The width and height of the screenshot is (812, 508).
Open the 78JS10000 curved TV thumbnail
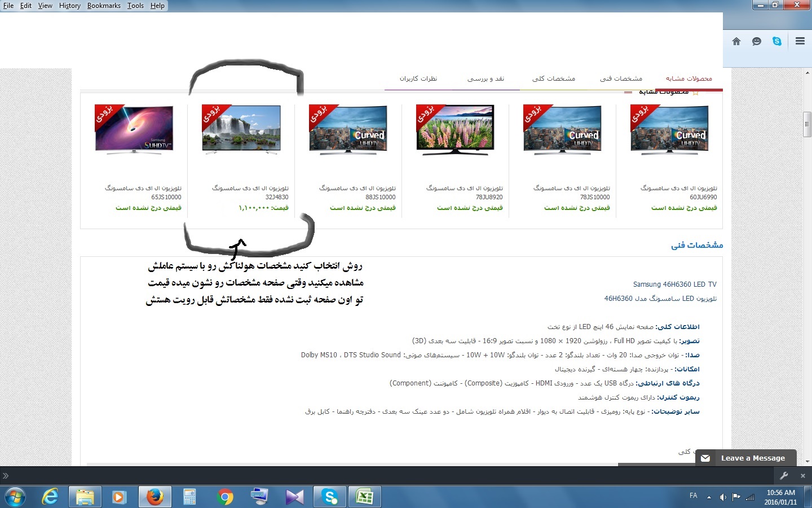562,129
